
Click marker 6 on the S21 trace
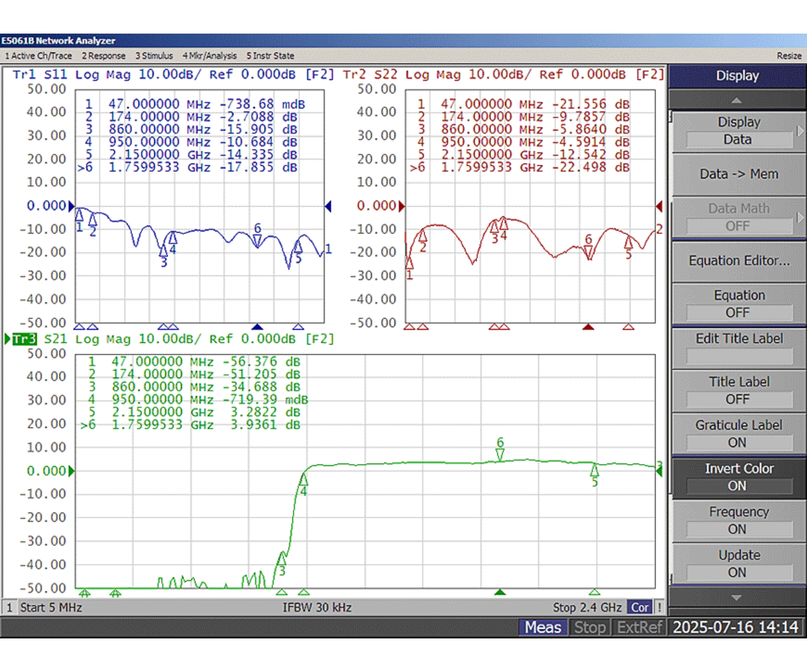tap(500, 455)
